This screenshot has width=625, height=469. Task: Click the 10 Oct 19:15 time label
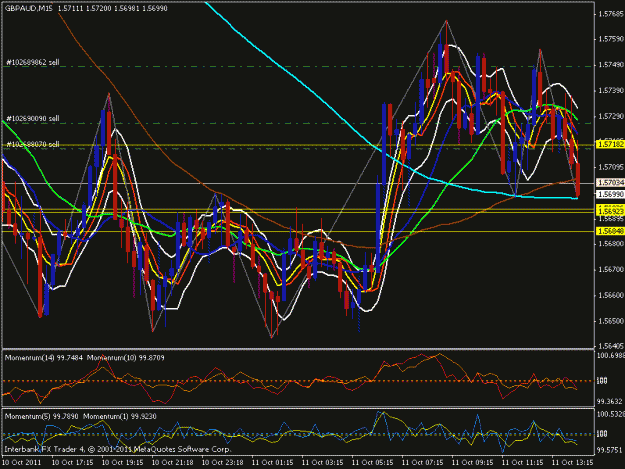pyautogui.click(x=122, y=463)
